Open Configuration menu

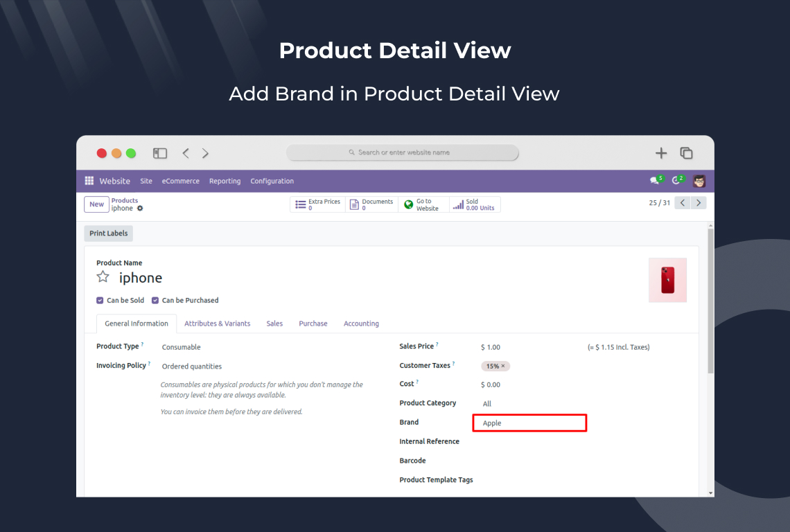[272, 181]
